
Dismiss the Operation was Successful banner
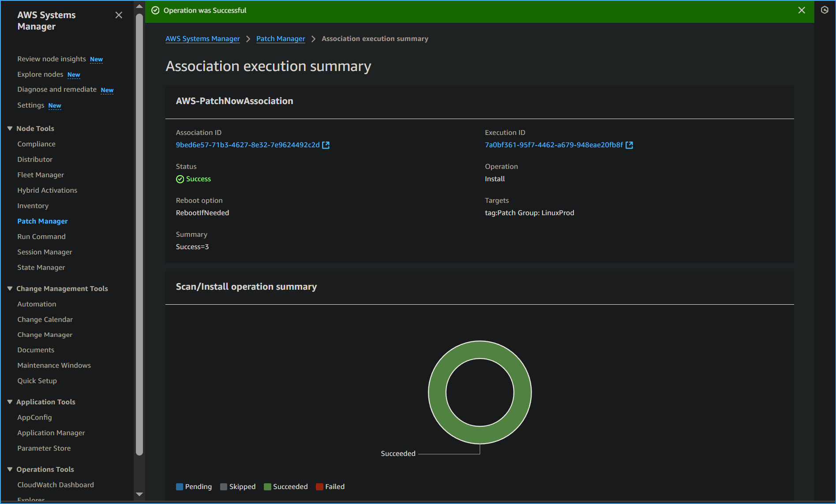(x=802, y=10)
